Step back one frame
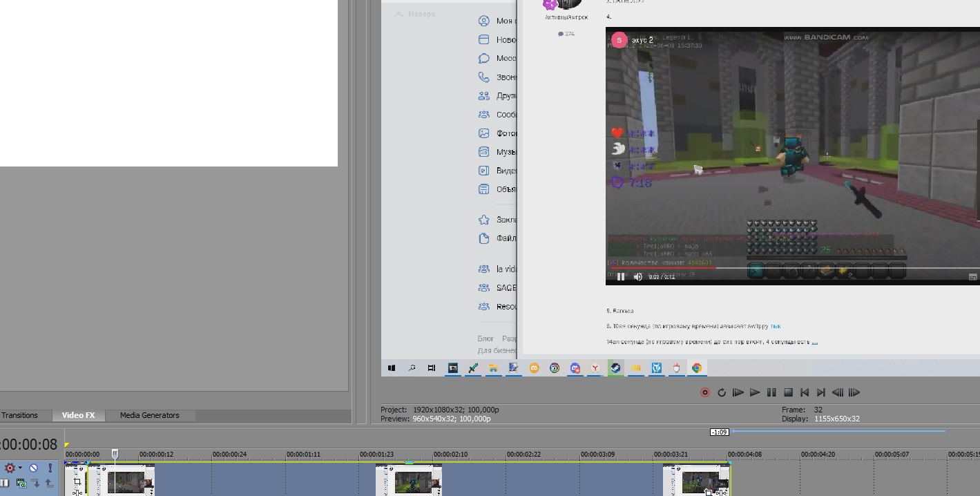 pyautogui.click(x=838, y=392)
